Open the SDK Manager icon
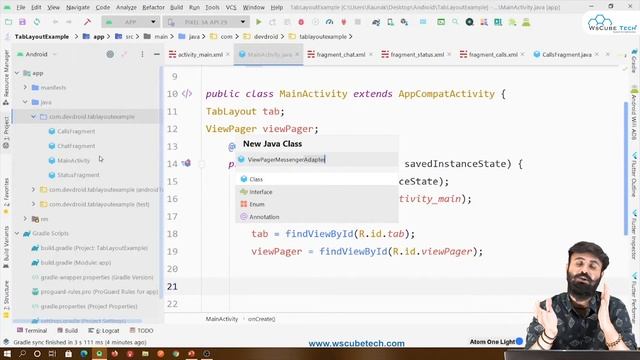Viewport: 640px width, 360px height. pos(404,22)
